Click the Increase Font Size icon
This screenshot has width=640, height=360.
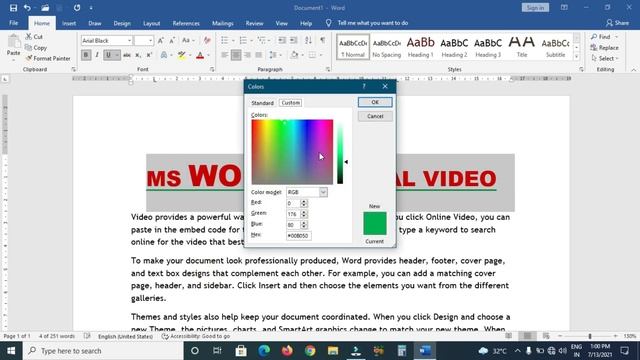(161, 40)
